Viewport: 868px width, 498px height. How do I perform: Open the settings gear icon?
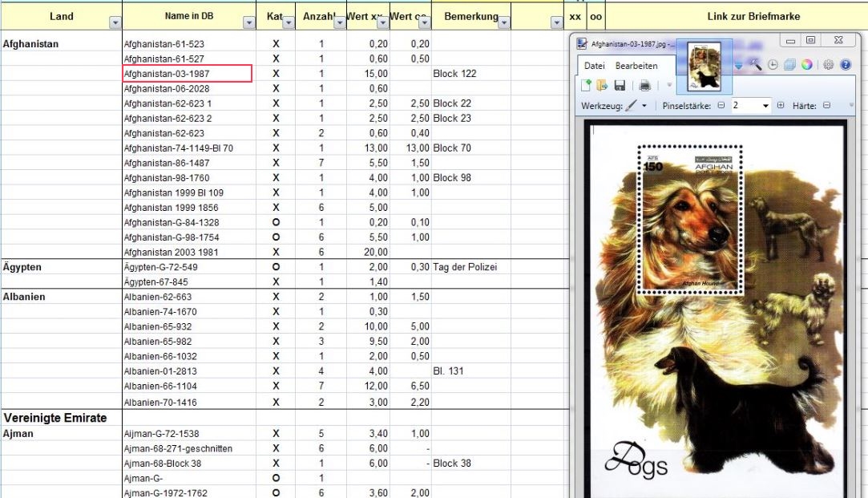[x=829, y=65]
